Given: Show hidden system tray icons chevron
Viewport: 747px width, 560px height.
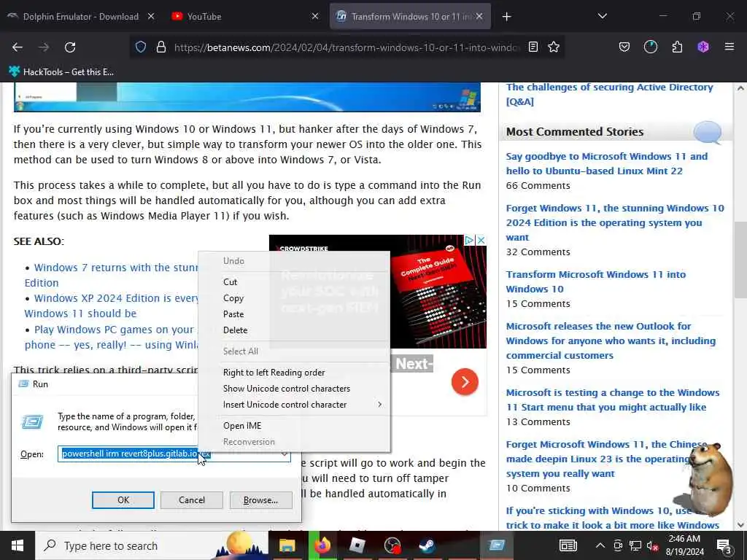Looking at the screenshot, I should pyautogui.click(x=600, y=545).
